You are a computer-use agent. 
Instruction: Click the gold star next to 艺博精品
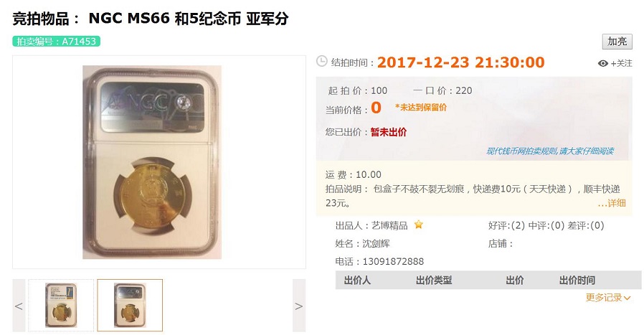pyautogui.click(x=419, y=225)
